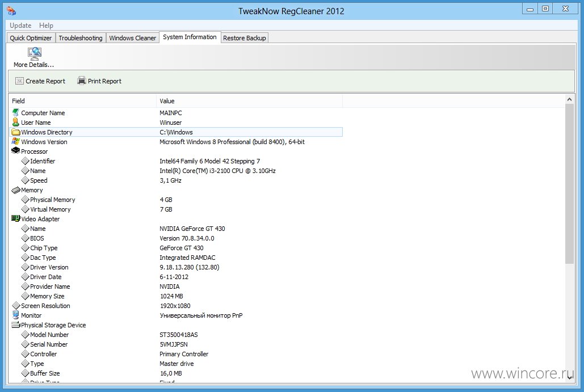Viewport: 584px width, 392px height.
Task: Click the value "5VMJJPSN"
Action: point(174,344)
